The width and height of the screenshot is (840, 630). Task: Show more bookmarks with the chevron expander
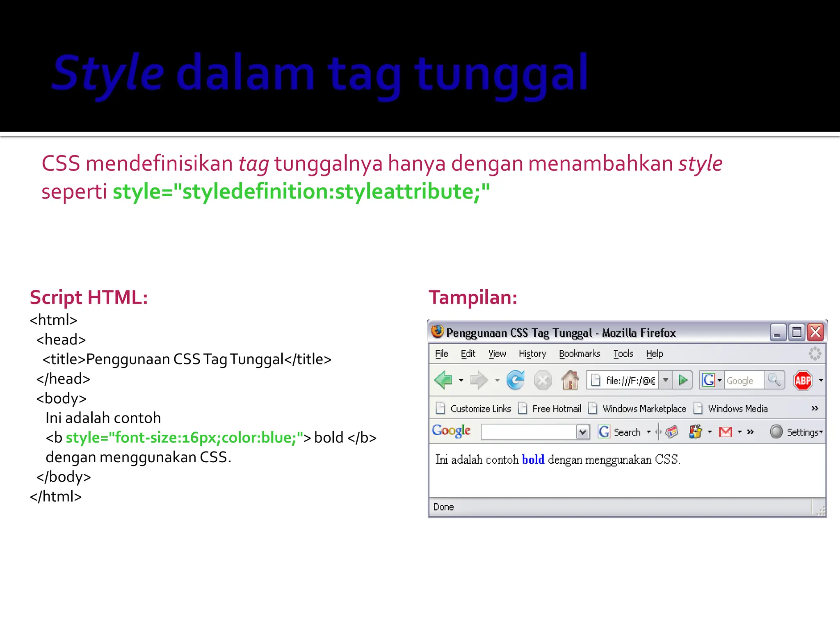[815, 409]
